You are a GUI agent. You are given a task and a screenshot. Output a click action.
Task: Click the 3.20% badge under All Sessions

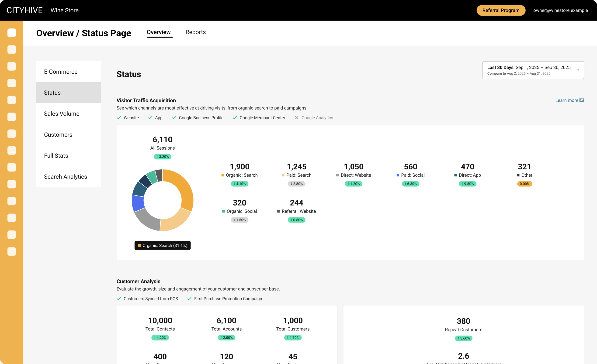(163, 157)
